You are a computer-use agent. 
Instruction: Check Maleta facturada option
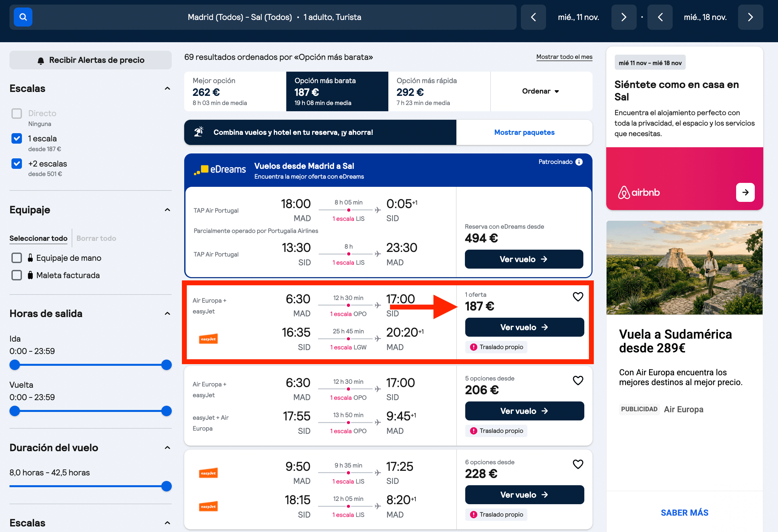(17, 275)
